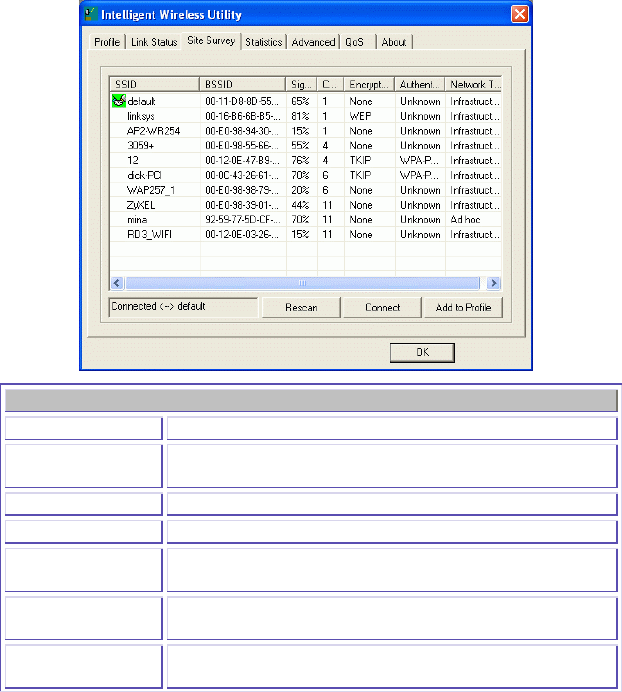622x692 pixels.
Task: Click BSSID 00-11-D8-8D-55 of default
Action: coord(242,101)
